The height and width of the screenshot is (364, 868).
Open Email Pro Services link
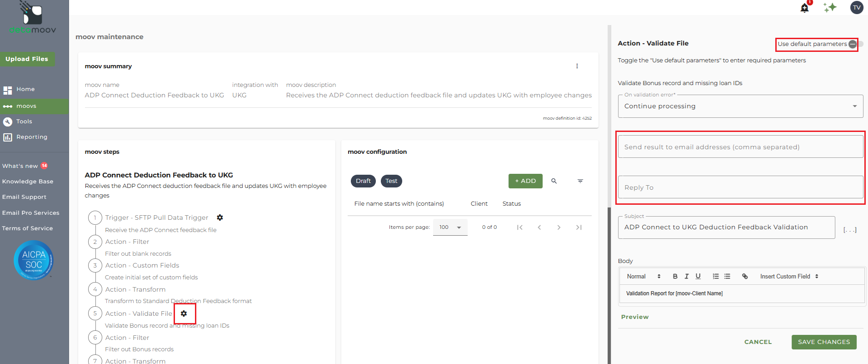pyautogui.click(x=30, y=213)
